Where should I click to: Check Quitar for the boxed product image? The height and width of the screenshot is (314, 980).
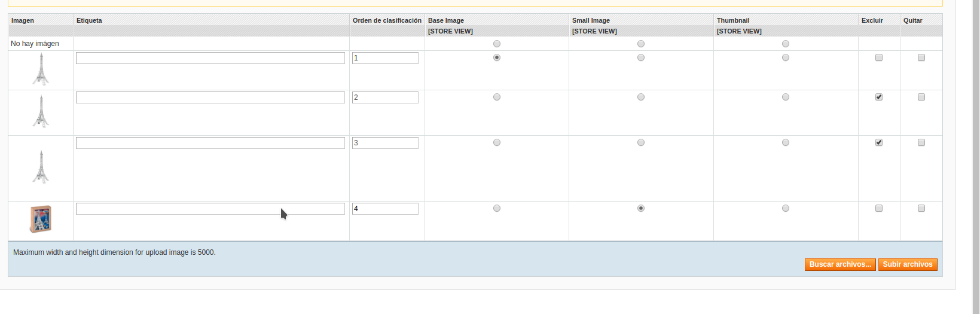pyautogui.click(x=921, y=208)
